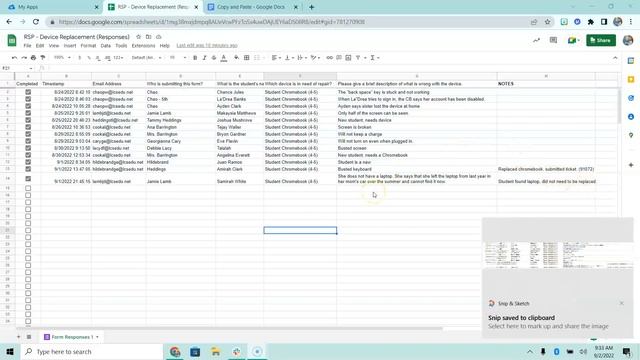This screenshot has width=640, height=360.
Task: Open the zoom percentage dropdown
Action: pos(62,58)
